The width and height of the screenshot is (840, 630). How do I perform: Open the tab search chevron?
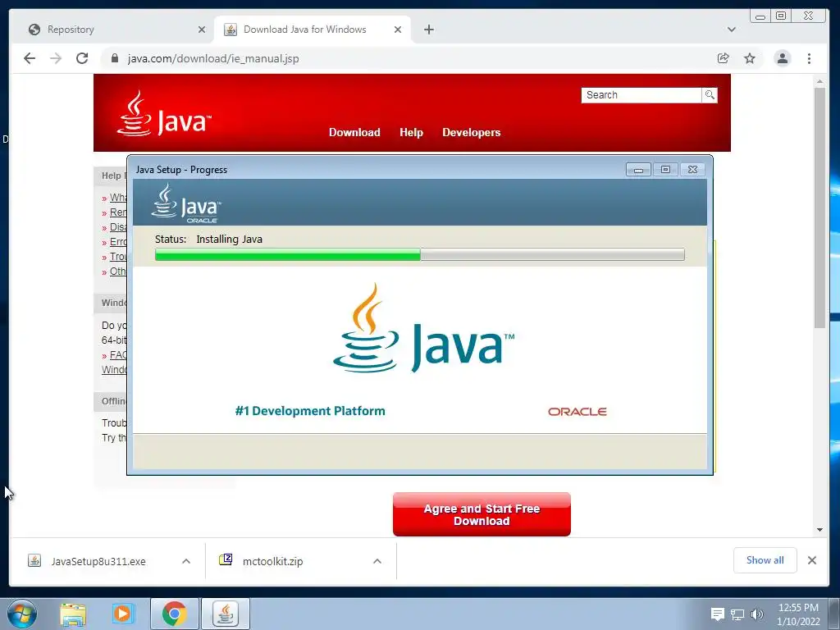(x=731, y=30)
